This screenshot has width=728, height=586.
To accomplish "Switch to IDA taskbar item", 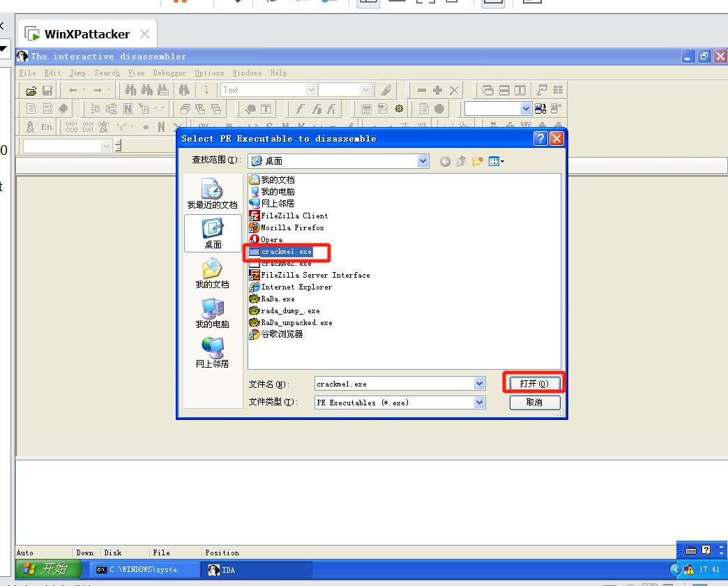I will [x=257, y=570].
